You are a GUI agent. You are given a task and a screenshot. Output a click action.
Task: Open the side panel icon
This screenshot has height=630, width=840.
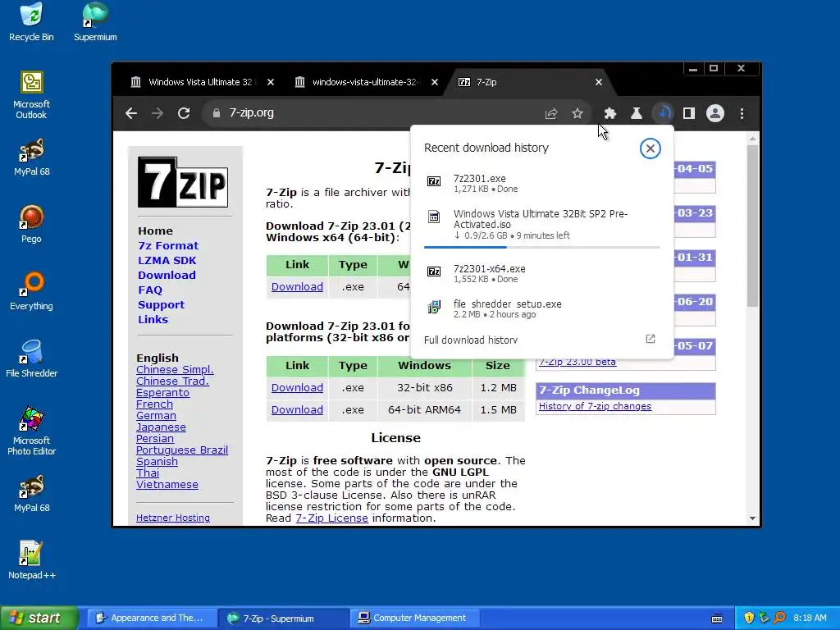coord(689,113)
